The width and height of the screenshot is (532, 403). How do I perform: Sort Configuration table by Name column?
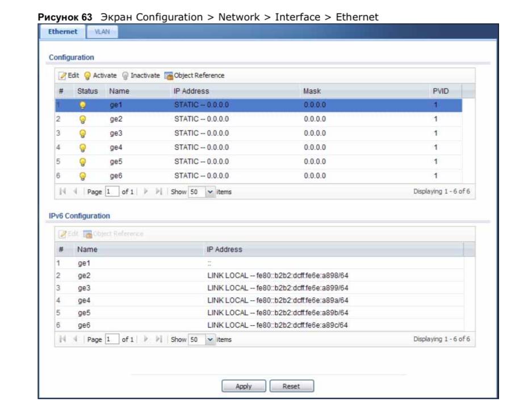[x=137, y=91]
